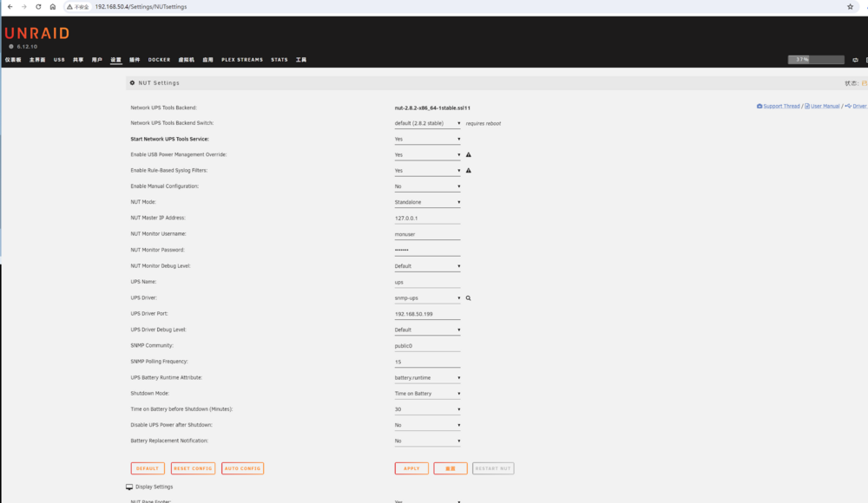Open the DOCKER menu tab
868x503 pixels.
[160, 60]
